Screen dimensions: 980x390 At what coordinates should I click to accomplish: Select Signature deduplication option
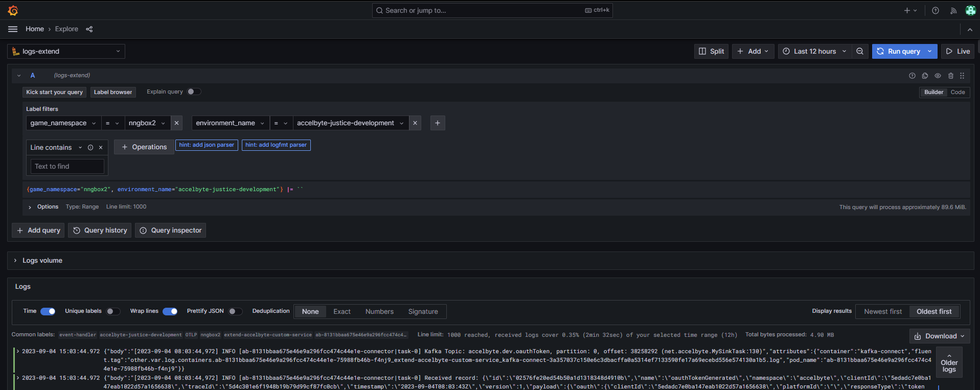coord(423,311)
